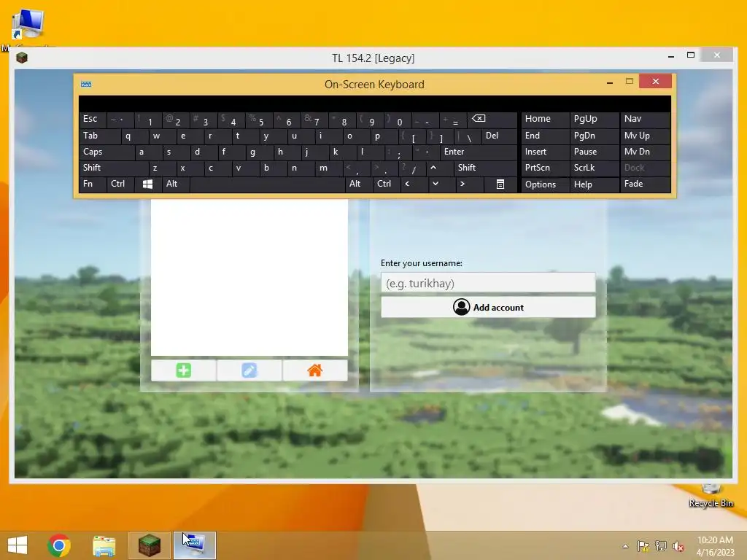The image size is (747, 560).
Task: Click the taskbar clock showing 10:20 AM
Action: pos(715,545)
